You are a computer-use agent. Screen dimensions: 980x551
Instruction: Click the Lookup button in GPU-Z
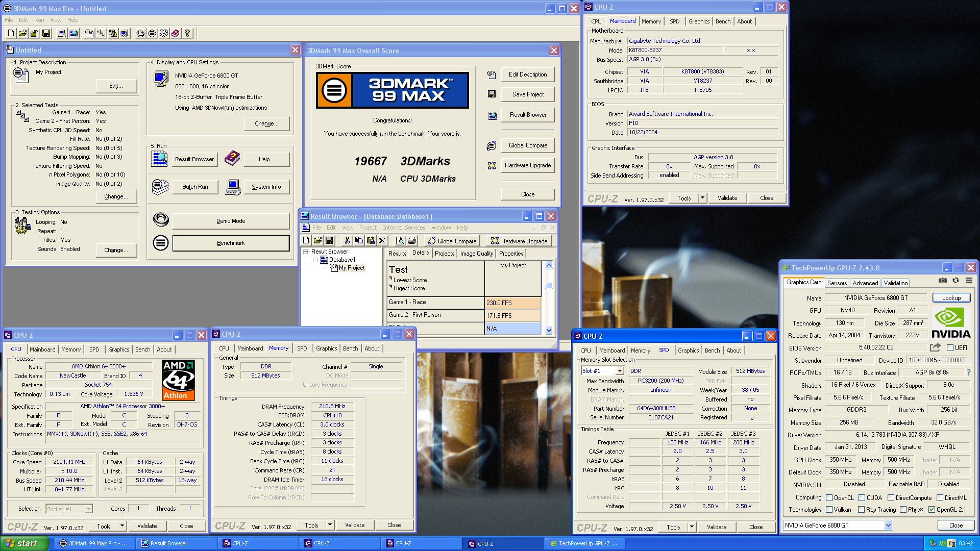[x=951, y=298]
